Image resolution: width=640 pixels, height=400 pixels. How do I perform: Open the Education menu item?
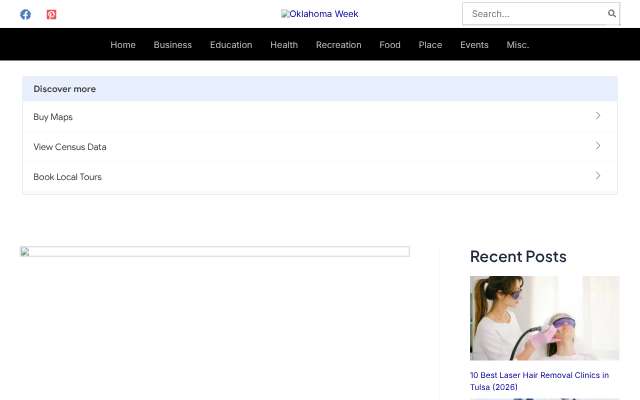[x=231, y=45]
